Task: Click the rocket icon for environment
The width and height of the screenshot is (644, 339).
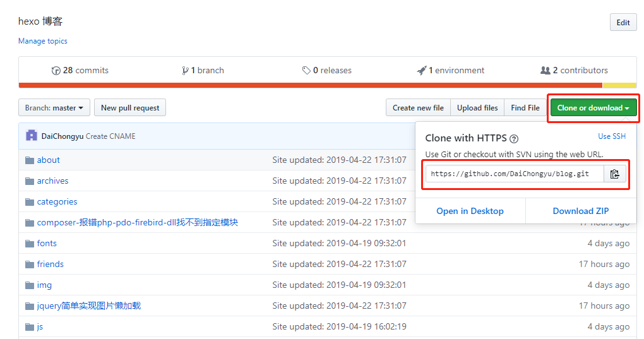Action: coord(422,71)
